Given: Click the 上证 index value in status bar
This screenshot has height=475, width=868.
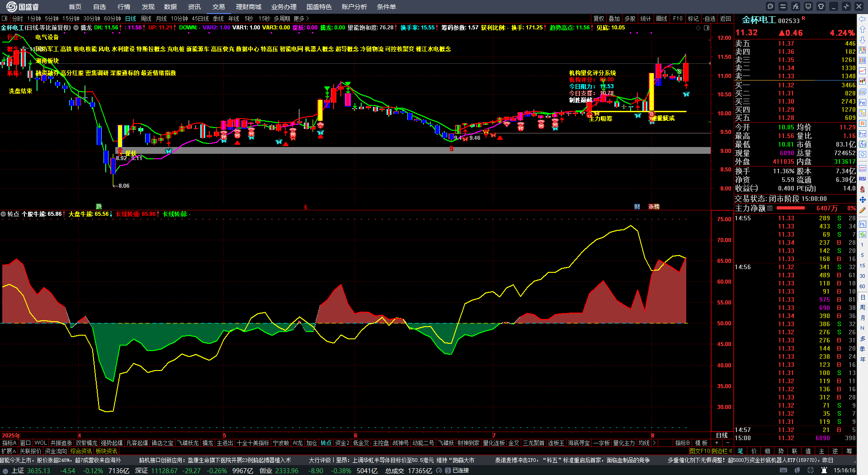Looking at the screenshot, I should (x=38, y=470).
